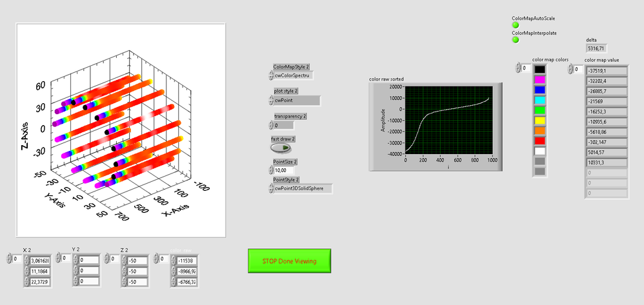Click the color map value -21569
This screenshot has width=644, height=305.
pos(607,101)
